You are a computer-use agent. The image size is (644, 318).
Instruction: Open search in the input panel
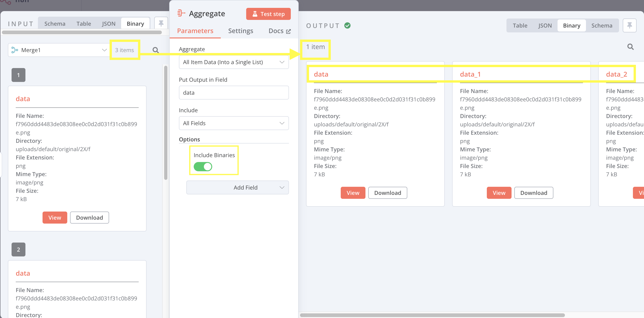(x=156, y=50)
